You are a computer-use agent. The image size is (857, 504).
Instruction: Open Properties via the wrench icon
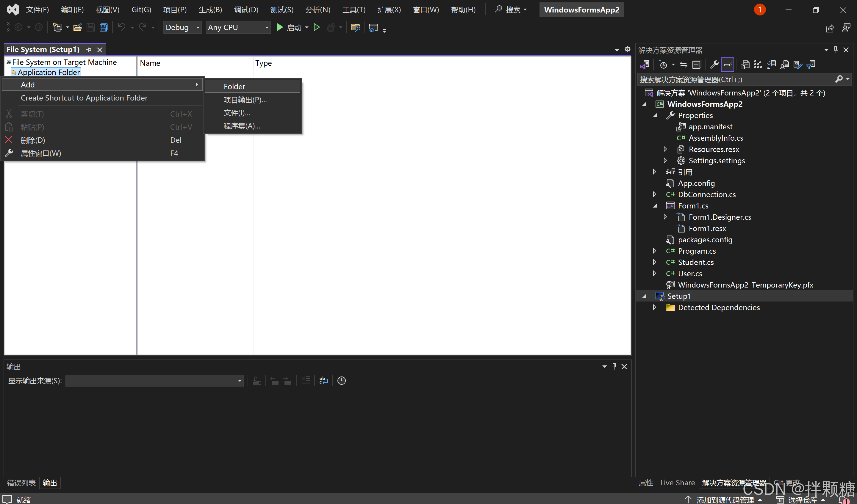tap(714, 64)
